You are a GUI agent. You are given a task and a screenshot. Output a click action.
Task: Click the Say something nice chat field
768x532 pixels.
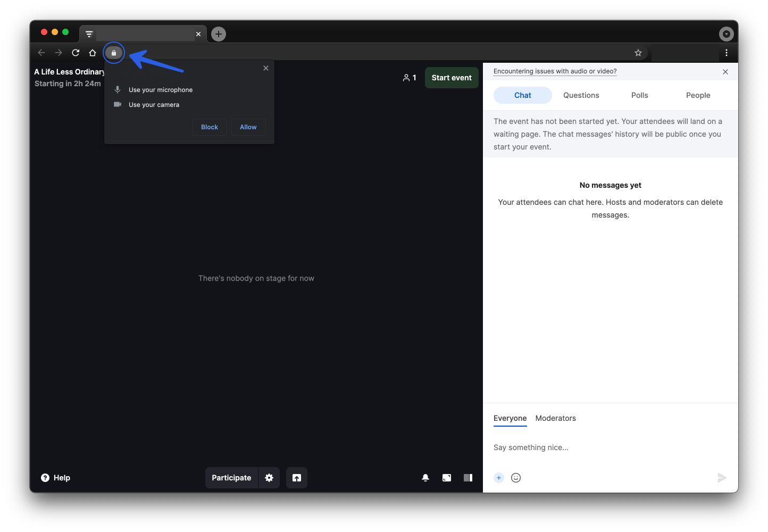click(585, 447)
